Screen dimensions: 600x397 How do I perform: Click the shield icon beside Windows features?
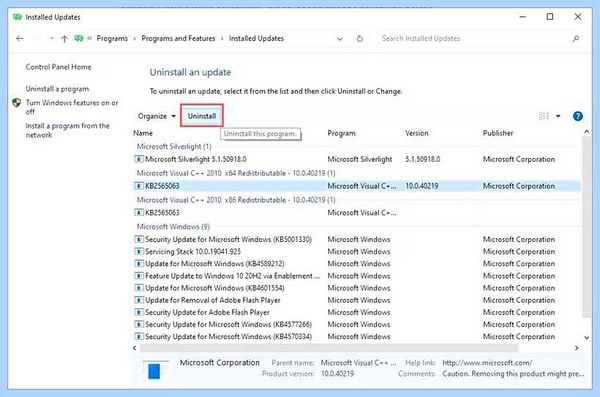[16, 103]
